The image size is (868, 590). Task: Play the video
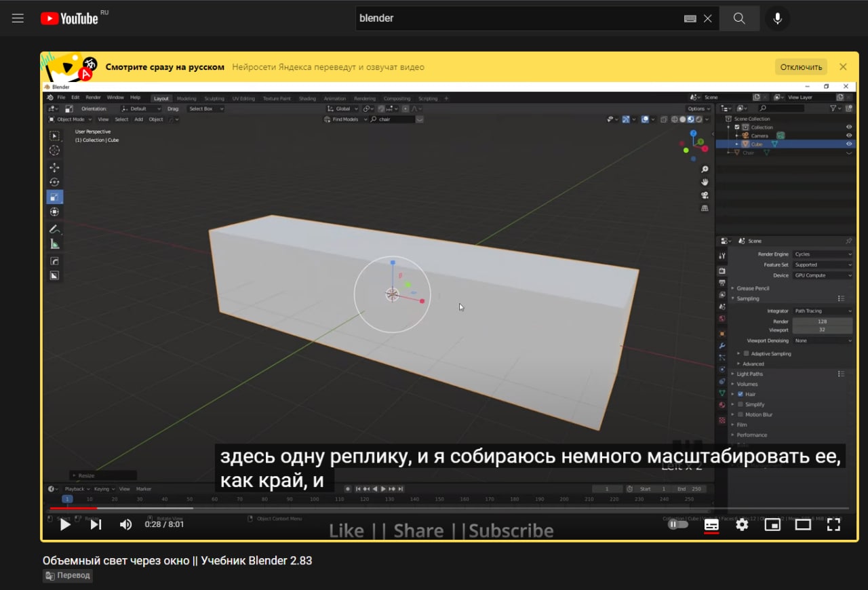click(x=65, y=524)
